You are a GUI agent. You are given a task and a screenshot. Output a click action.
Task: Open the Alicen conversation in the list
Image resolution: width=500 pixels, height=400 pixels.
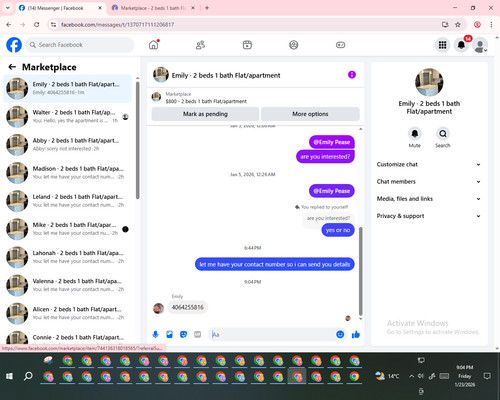[67, 313]
